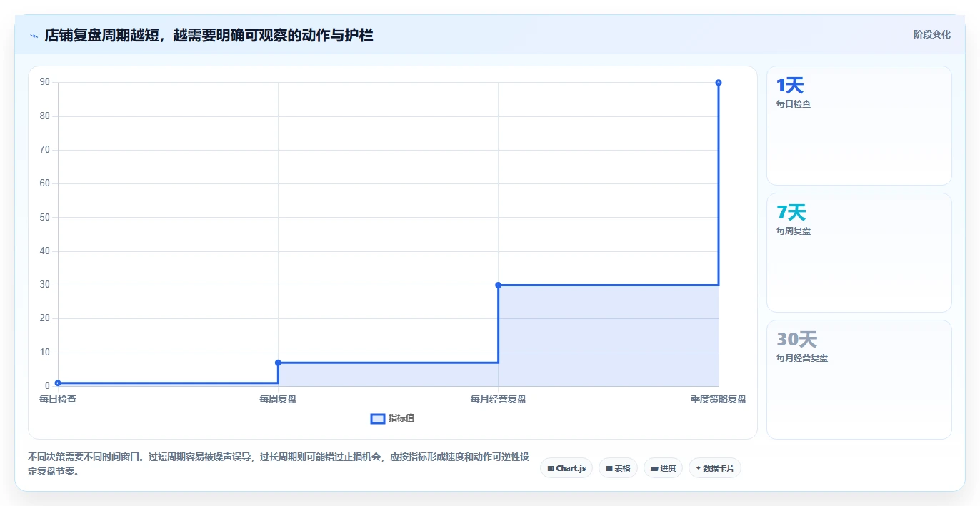Click the footer paragraph starting 不同决策需要
The width and height of the screenshot is (980, 506).
[279, 464]
